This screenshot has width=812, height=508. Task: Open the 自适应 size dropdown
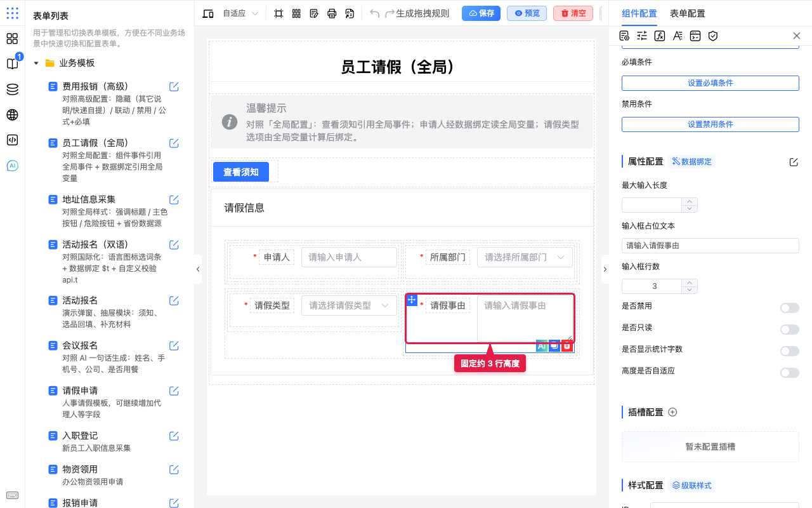pyautogui.click(x=240, y=13)
